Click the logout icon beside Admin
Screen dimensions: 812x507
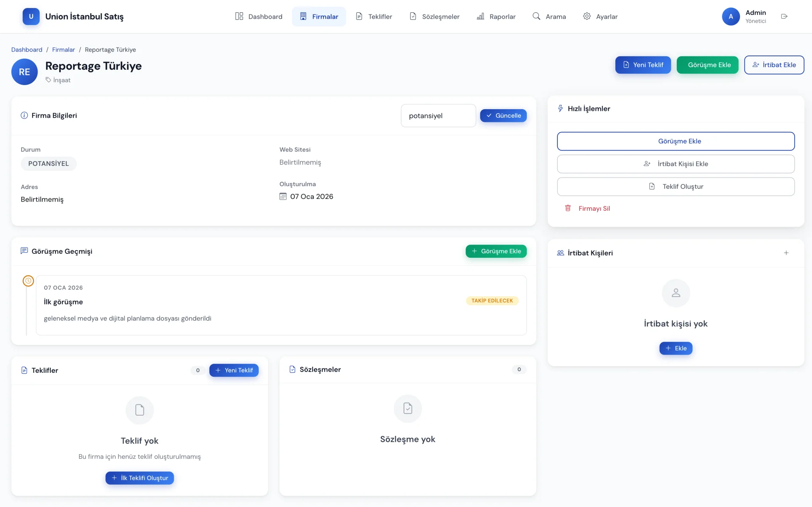pos(784,17)
